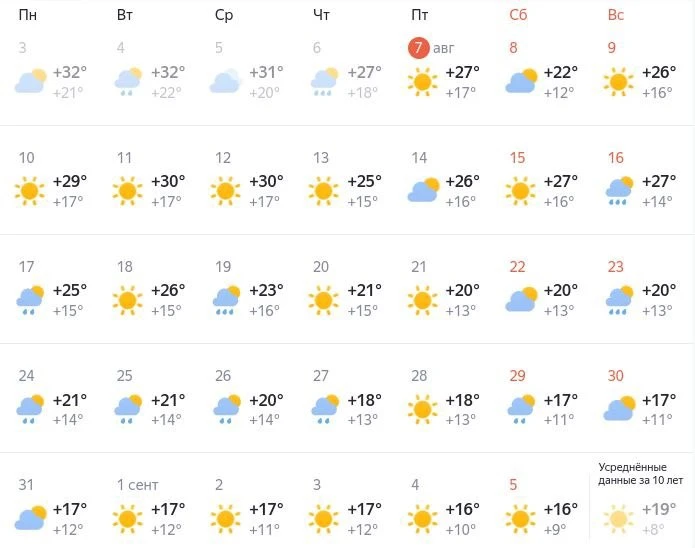The width and height of the screenshot is (695, 548).
Task: Select day 22 showing +20°
Action: point(542,290)
